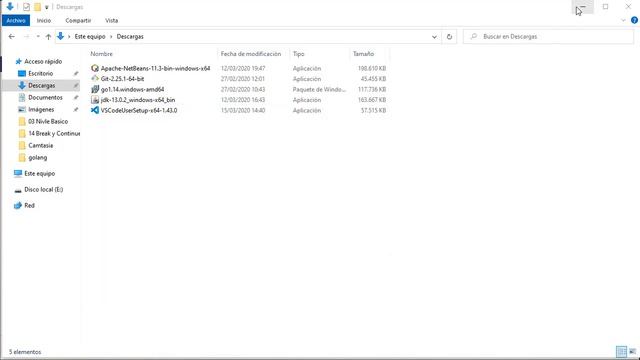This screenshot has width=640, height=360.
Task: Select Descargas in navigation pane
Action: pyautogui.click(x=41, y=85)
